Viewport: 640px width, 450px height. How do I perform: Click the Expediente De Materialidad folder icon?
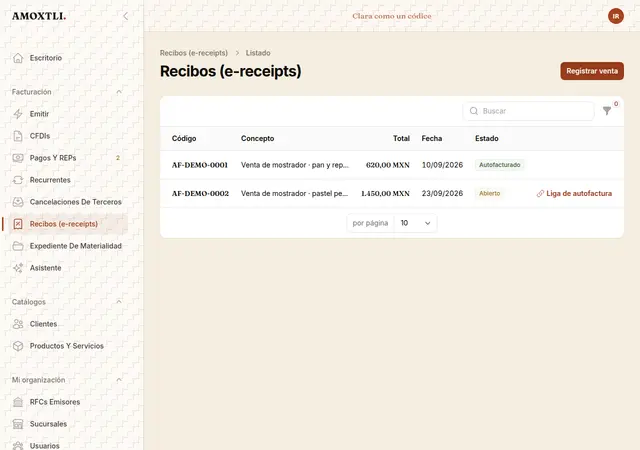pyautogui.click(x=18, y=246)
